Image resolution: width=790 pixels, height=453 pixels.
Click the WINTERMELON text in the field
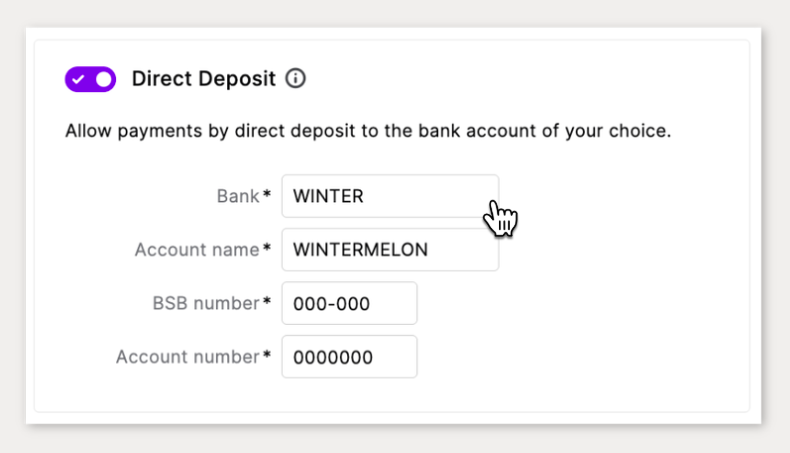[x=360, y=250]
